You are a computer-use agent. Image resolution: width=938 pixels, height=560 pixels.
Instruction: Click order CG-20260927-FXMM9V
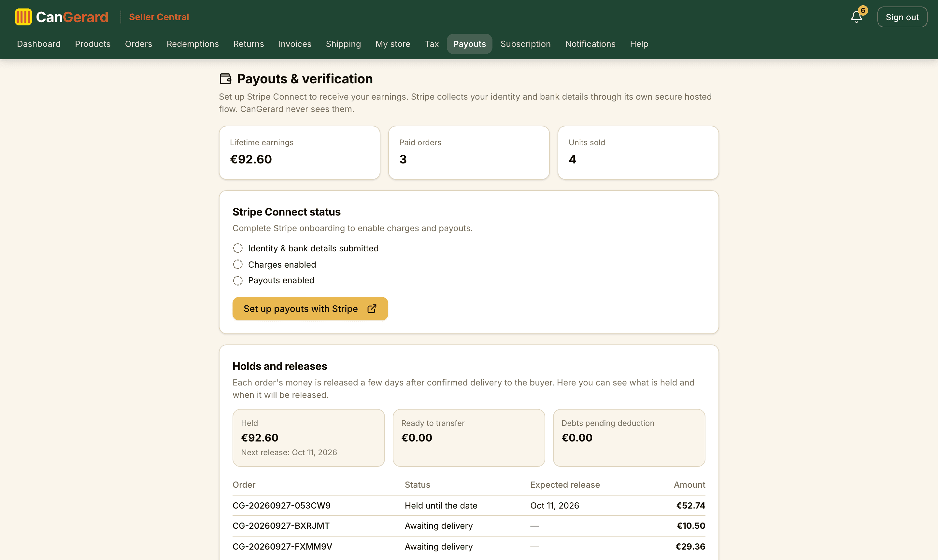282,546
